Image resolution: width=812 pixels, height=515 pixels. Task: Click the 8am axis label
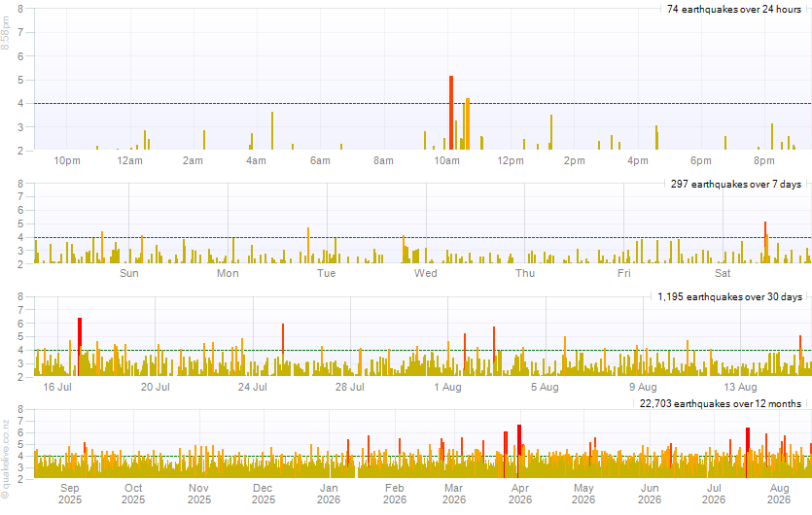[384, 161]
